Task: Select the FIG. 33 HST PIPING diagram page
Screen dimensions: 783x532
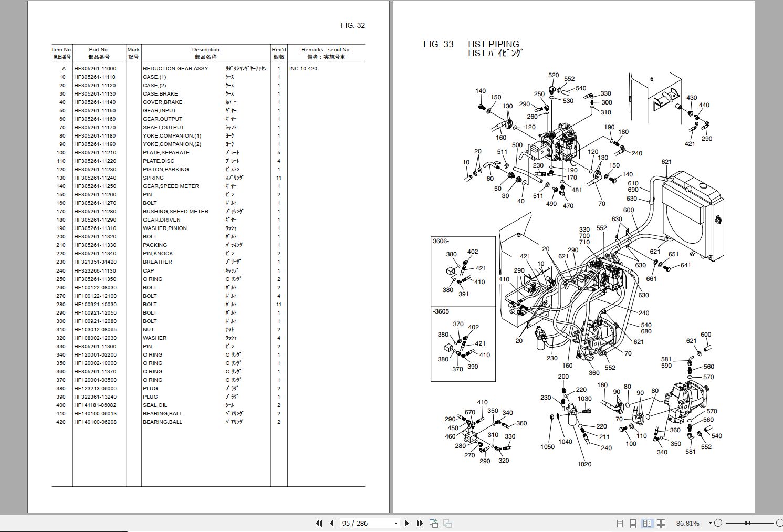Action: [x=588, y=263]
